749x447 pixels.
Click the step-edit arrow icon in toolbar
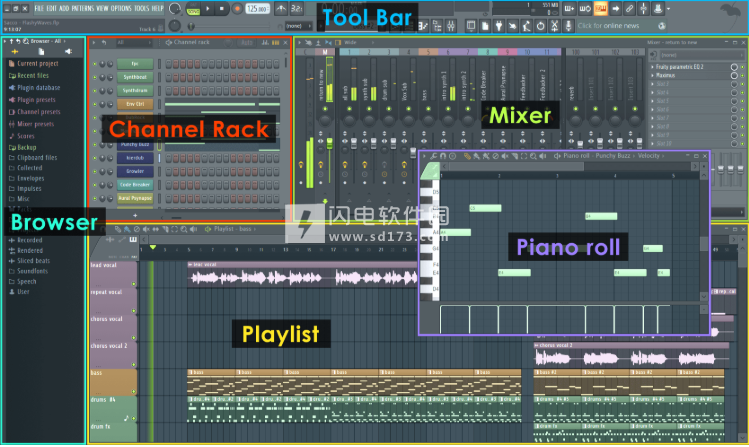point(615,8)
